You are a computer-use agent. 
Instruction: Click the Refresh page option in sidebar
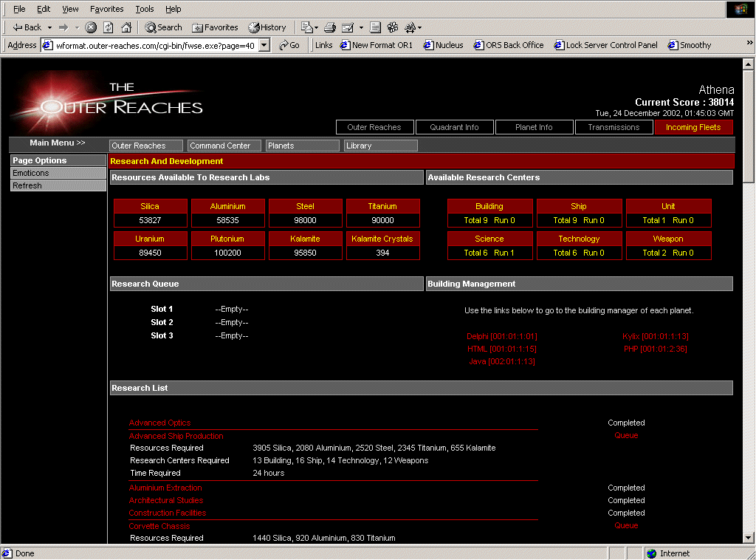click(x=27, y=185)
